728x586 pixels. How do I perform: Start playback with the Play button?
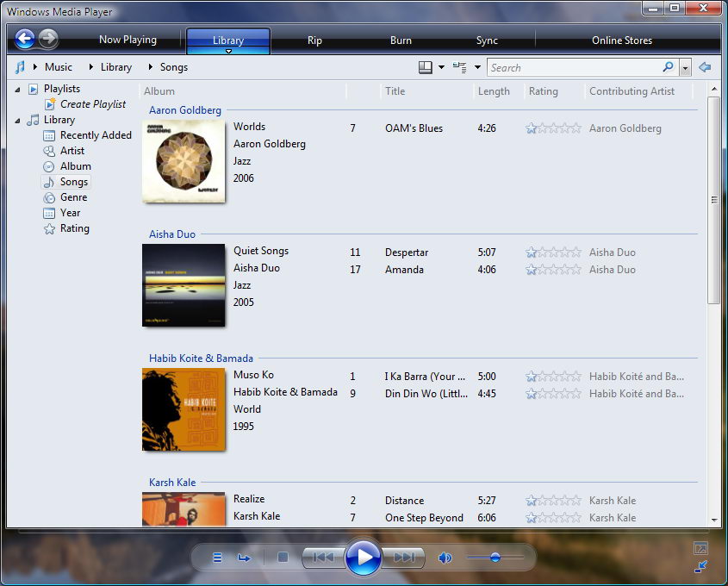point(364,557)
